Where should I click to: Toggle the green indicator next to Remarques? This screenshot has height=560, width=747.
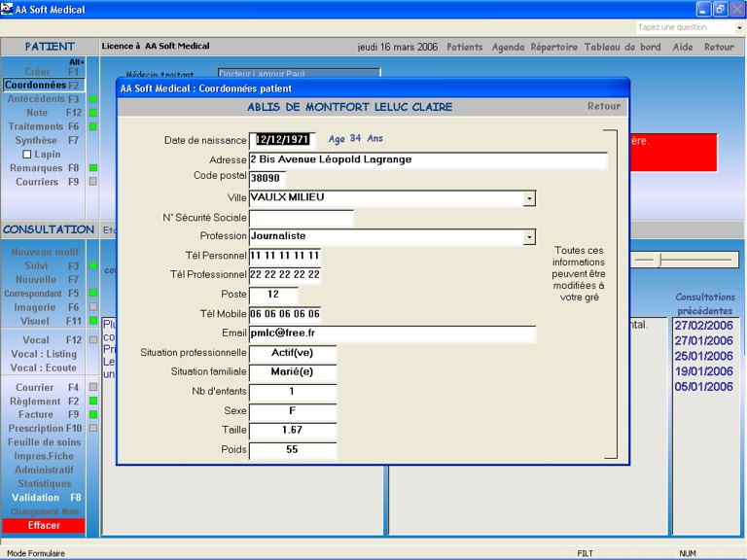pyautogui.click(x=93, y=167)
